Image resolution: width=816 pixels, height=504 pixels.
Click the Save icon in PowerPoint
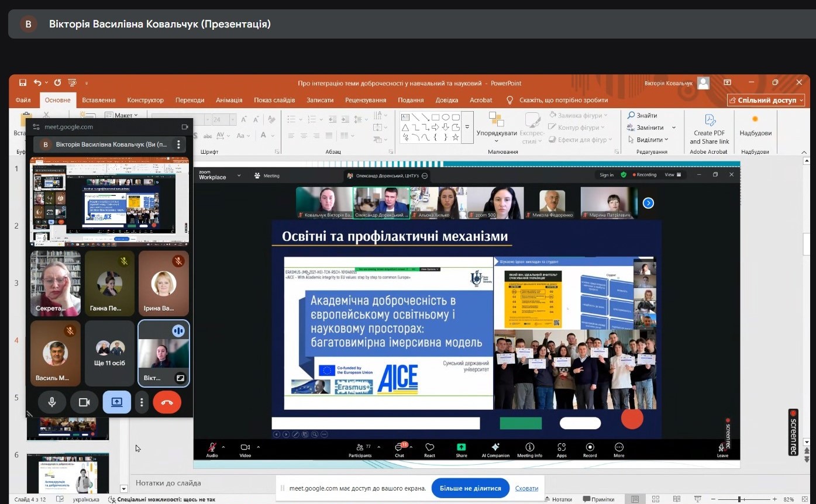[23, 83]
